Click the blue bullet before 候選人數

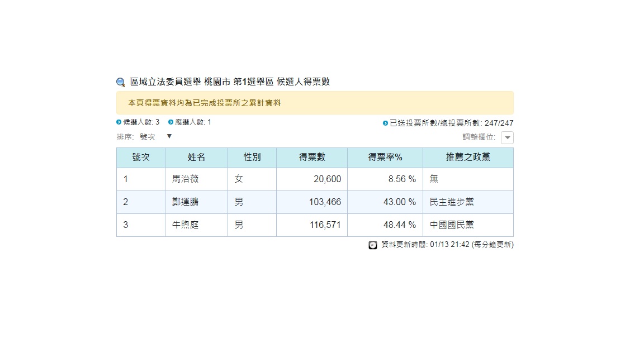tap(119, 122)
